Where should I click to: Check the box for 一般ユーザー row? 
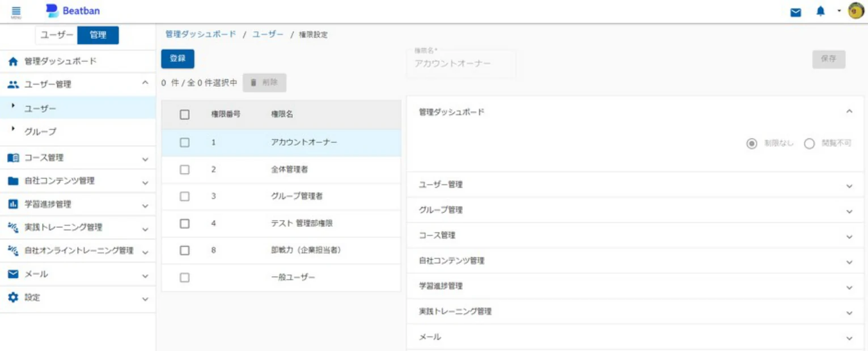(x=184, y=277)
